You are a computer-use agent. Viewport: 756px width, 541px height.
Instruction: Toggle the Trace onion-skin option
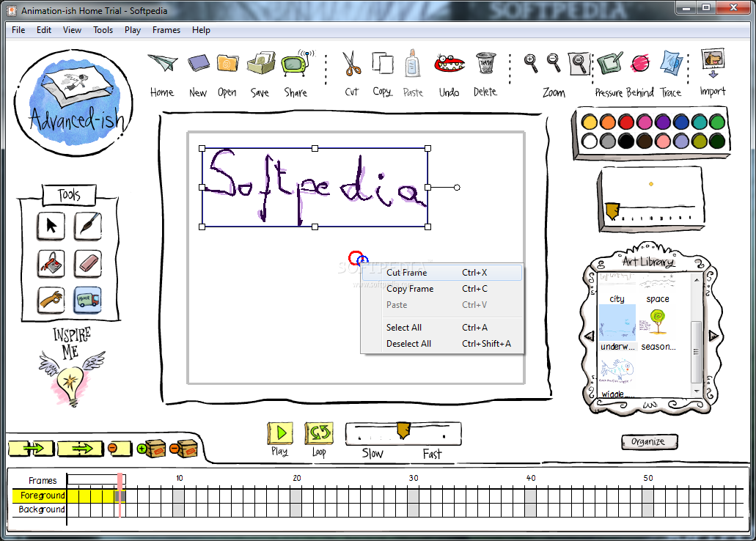671,63
